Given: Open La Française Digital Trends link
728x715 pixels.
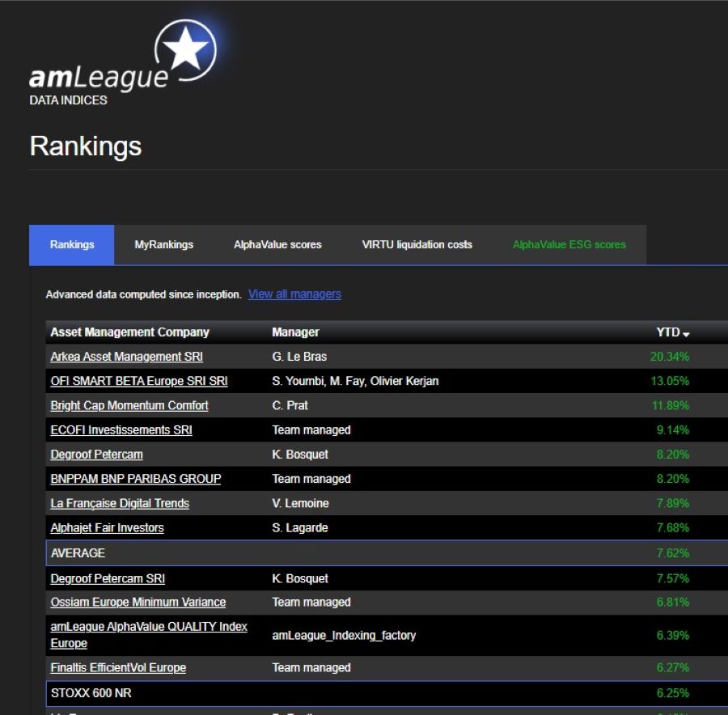Looking at the screenshot, I should pyautogui.click(x=120, y=503).
